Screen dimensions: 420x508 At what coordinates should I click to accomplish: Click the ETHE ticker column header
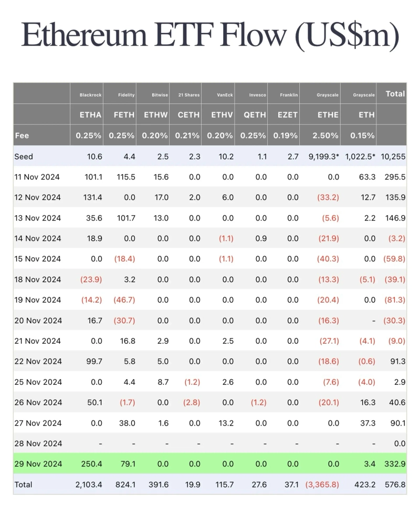[x=328, y=114]
